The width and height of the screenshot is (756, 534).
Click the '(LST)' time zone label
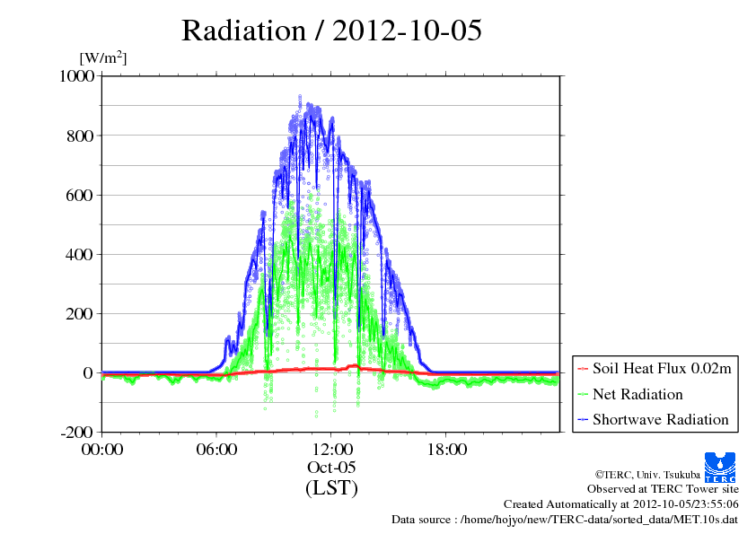(x=331, y=487)
